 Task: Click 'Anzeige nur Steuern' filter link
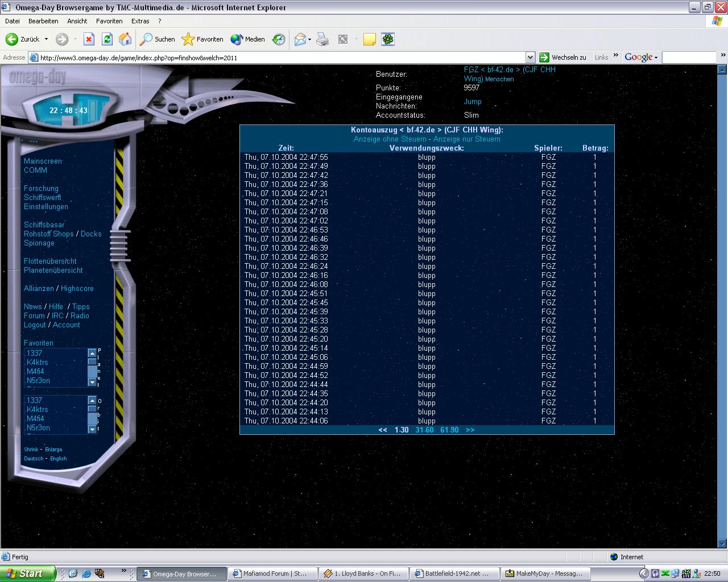pos(466,139)
